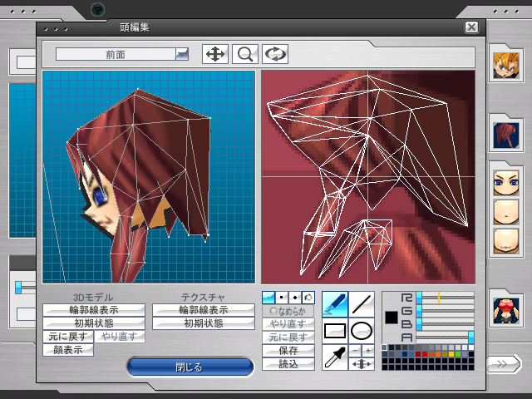532x399 pixels.
Task: Select the ellipse shape tool
Action: click(362, 331)
